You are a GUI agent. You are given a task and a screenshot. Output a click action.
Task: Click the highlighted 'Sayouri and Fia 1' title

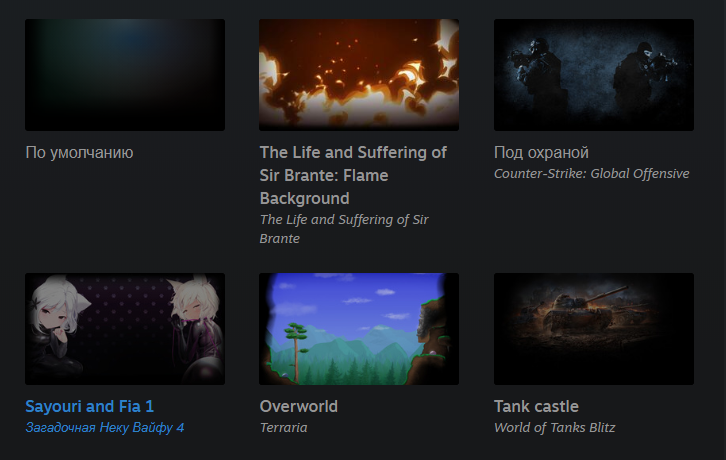pos(89,406)
